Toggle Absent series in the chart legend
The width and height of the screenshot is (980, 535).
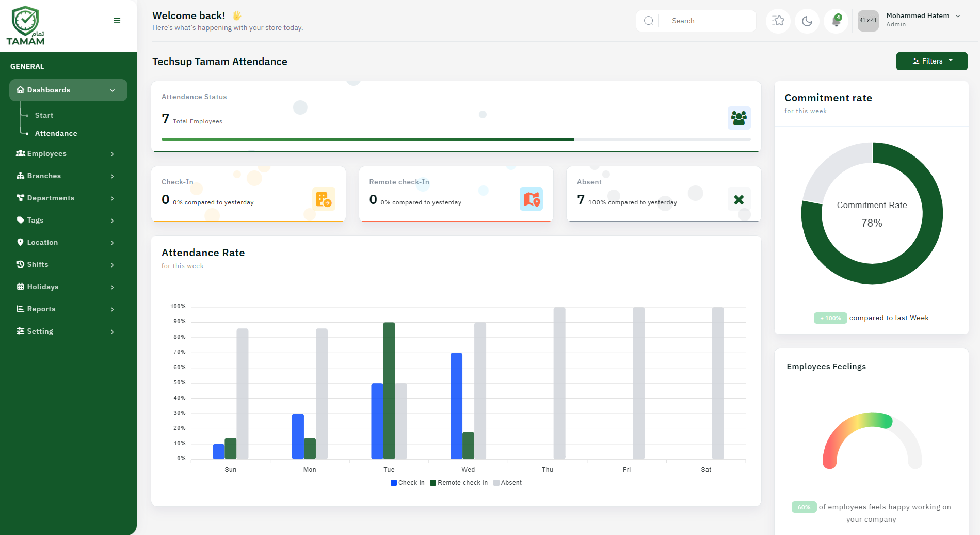pos(508,482)
